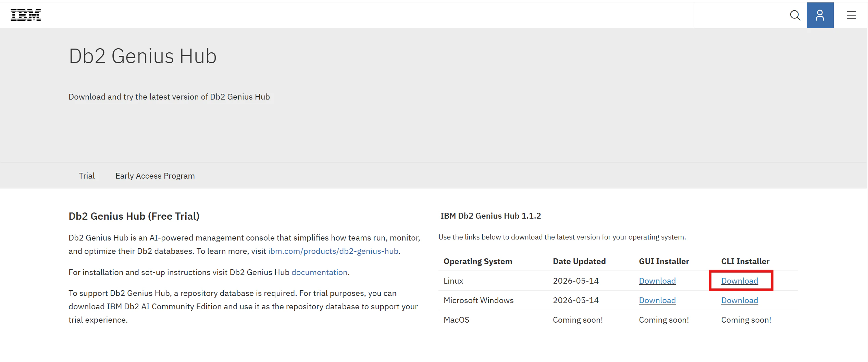Click the 'IBM Db2 Genius Hub 1.1.2' heading

(x=491, y=216)
